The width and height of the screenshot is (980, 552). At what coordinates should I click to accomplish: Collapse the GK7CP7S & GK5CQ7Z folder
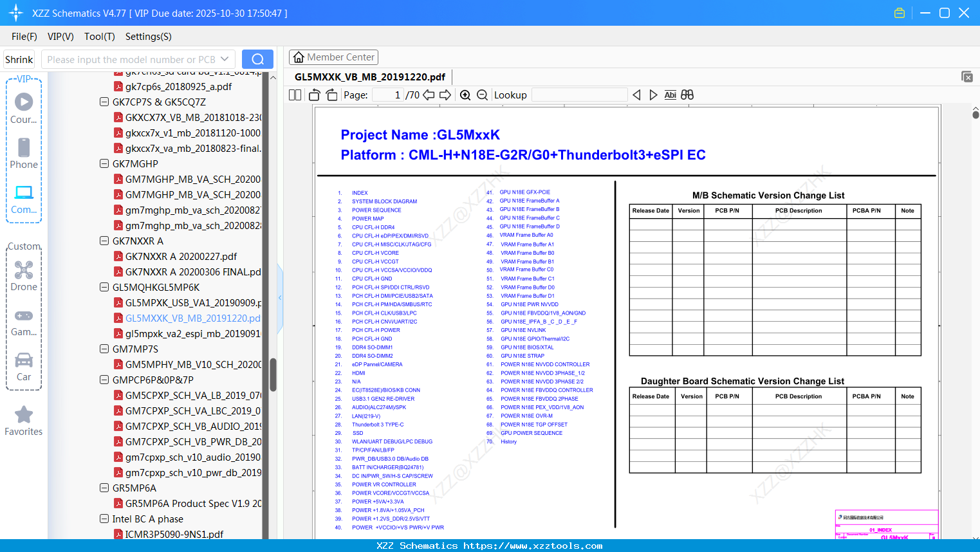coord(104,102)
